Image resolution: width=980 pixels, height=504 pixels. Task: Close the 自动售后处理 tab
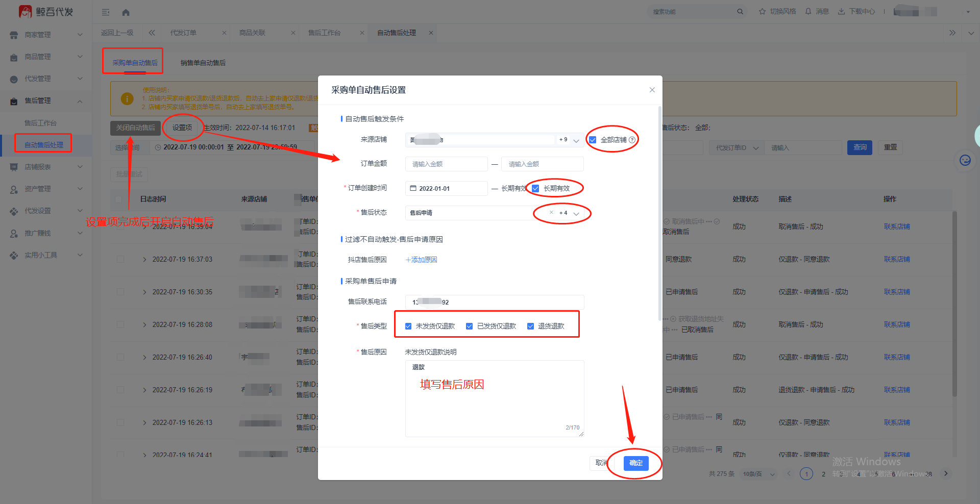[431, 33]
